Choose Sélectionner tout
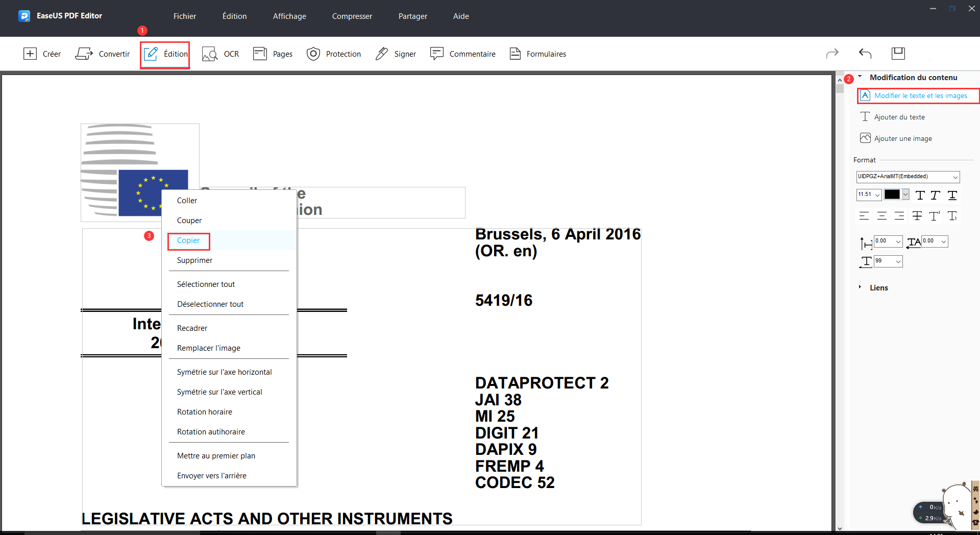The width and height of the screenshot is (980, 535). [x=229, y=284]
